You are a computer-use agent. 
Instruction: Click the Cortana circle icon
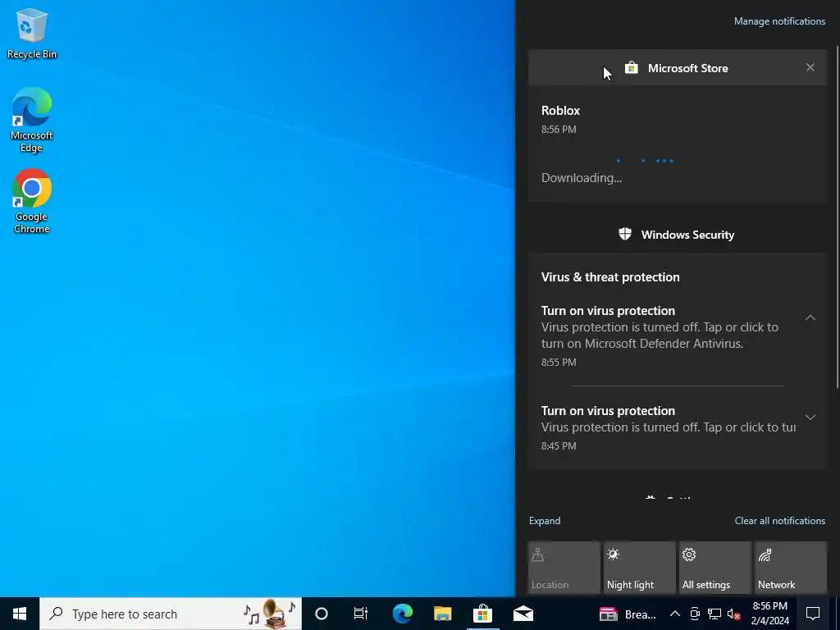point(321,614)
